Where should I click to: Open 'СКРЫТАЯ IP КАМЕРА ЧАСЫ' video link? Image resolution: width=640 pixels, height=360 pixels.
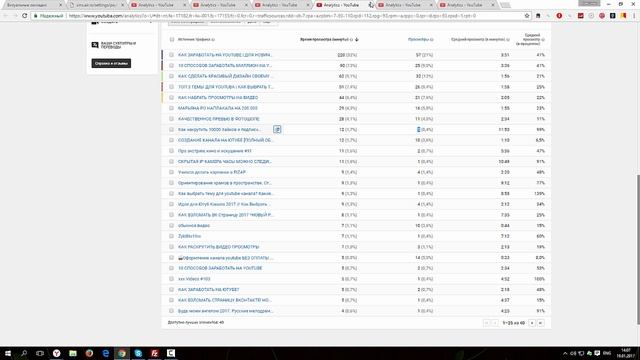(x=224, y=162)
